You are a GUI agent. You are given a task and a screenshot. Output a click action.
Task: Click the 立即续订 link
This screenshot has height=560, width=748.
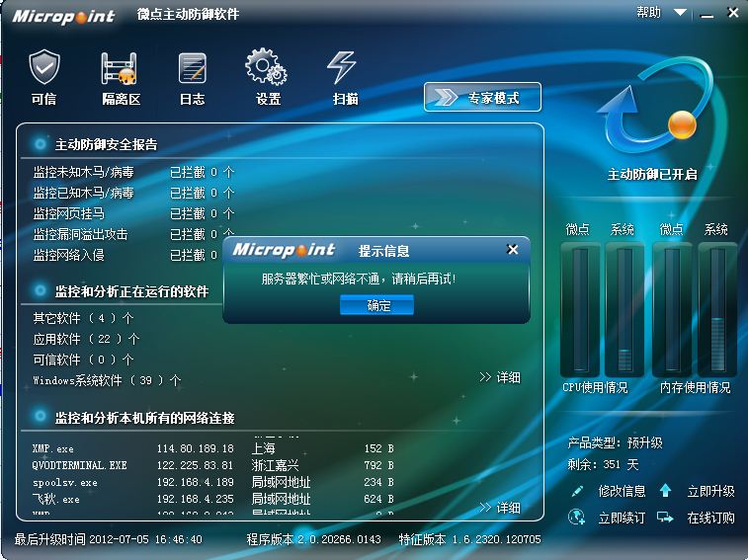pos(622,518)
